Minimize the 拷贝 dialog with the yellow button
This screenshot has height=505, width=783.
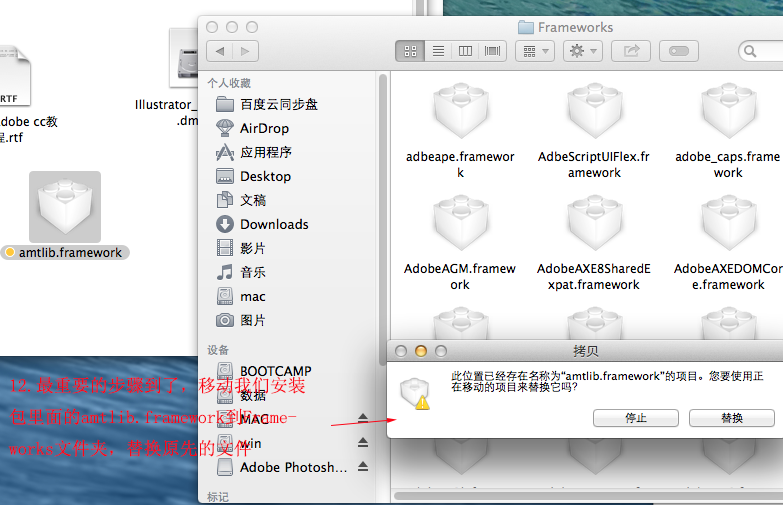pyautogui.click(x=421, y=351)
